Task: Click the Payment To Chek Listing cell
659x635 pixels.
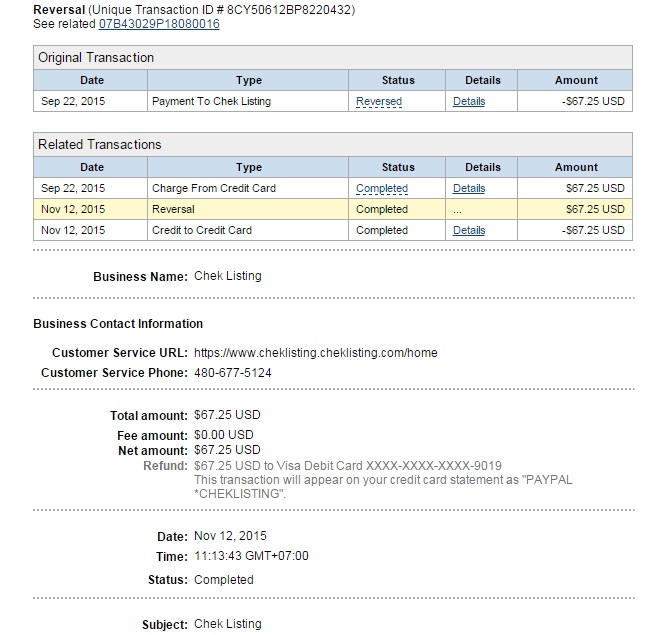Action: [x=211, y=101]
